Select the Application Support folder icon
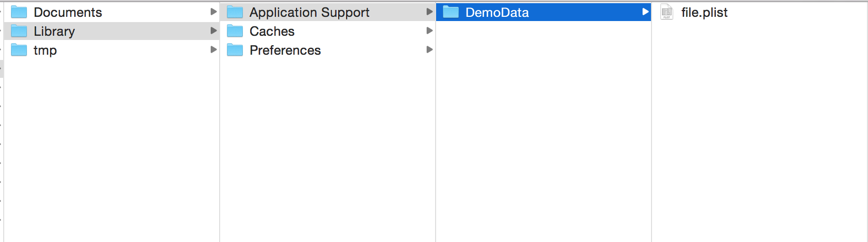 tap(235, 12)
